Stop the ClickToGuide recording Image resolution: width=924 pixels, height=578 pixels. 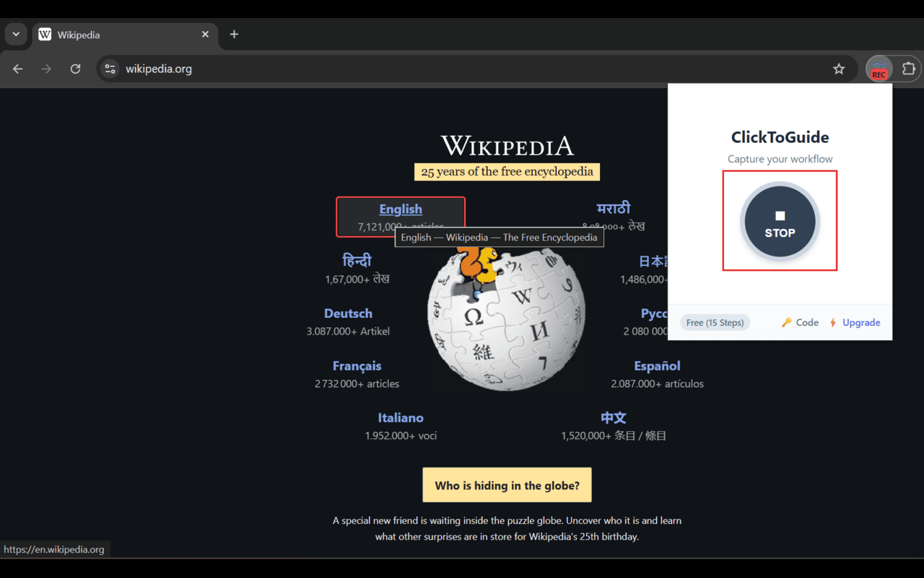(x=780, y=220)
